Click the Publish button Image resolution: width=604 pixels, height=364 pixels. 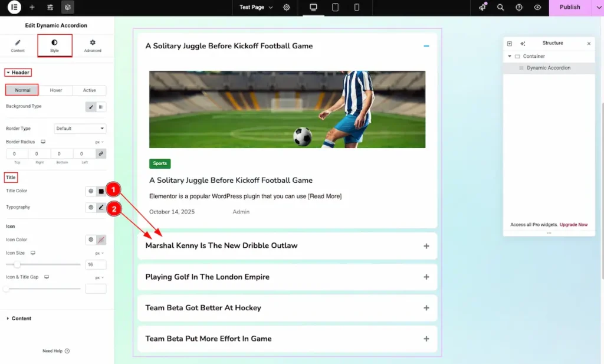coord(570,8)
